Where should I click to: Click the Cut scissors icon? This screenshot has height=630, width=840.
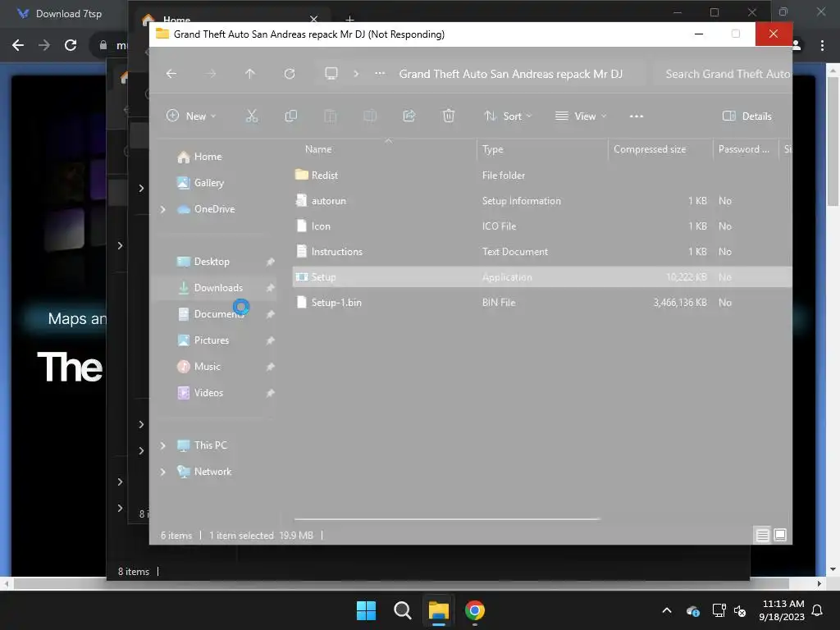click(252, 116)
